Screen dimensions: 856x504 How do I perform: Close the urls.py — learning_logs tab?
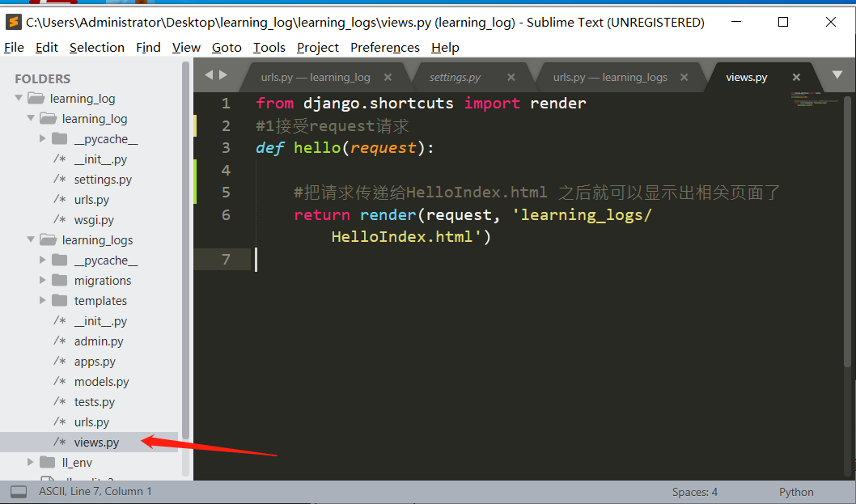click(684, 78)
